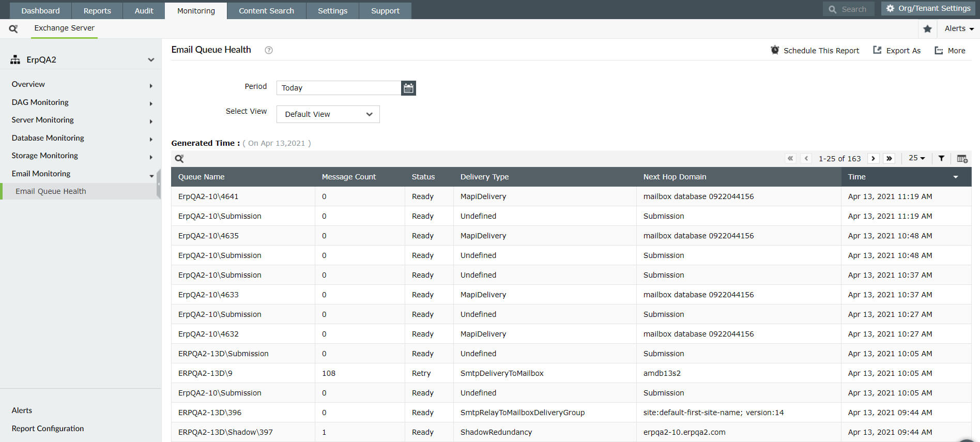Open the Alerts dropdown in the top bar
The width and height of the screenshot is (980, 442).
[959, 29]
